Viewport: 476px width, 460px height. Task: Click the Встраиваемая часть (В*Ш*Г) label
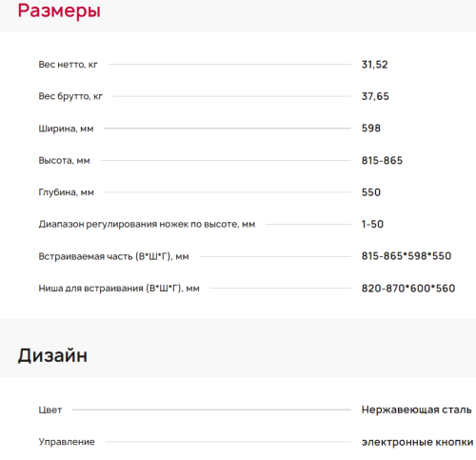(113, 256)
